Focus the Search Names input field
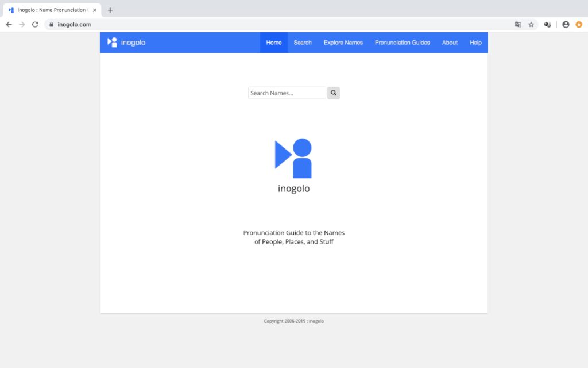 tap(287, 93)
